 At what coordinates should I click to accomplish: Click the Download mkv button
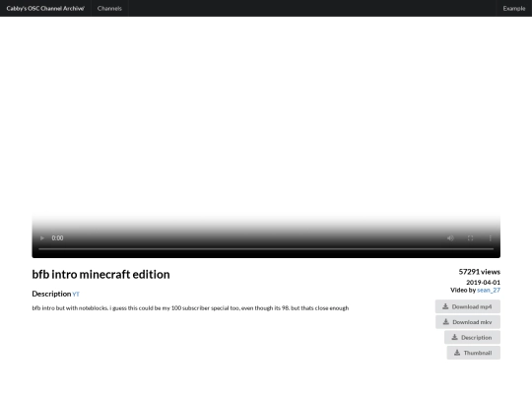tap(468, 322)
